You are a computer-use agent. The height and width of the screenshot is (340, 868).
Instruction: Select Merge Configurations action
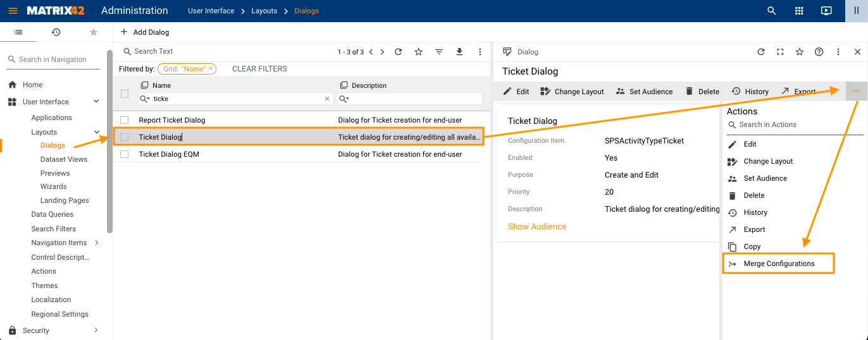779,264
